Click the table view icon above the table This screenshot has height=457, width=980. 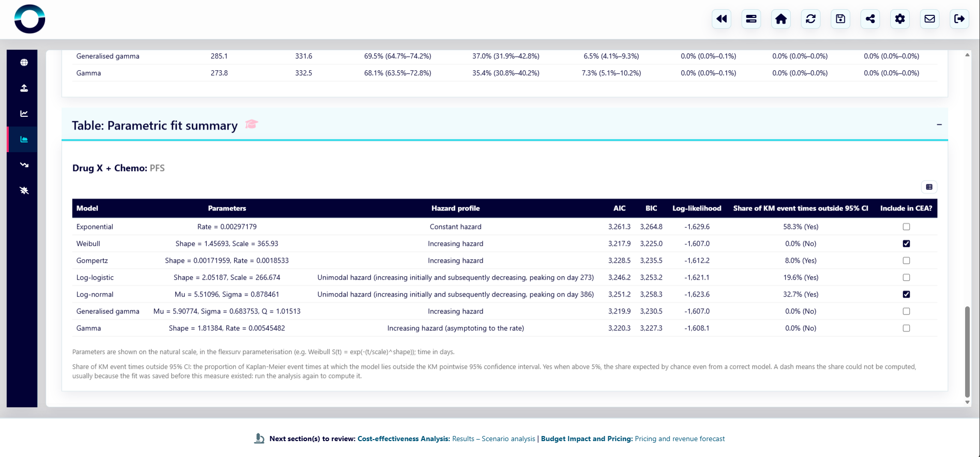[929, 187]
